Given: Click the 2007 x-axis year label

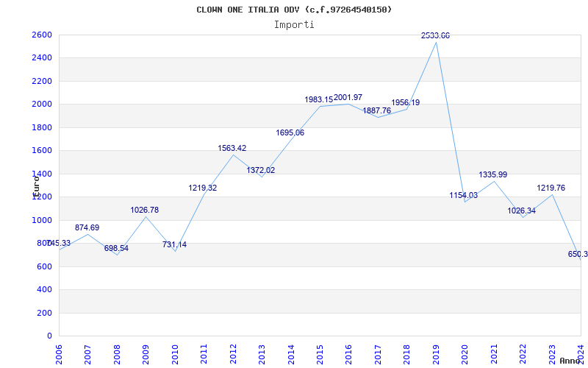Looking at the screenshot, I should (87, 353).
